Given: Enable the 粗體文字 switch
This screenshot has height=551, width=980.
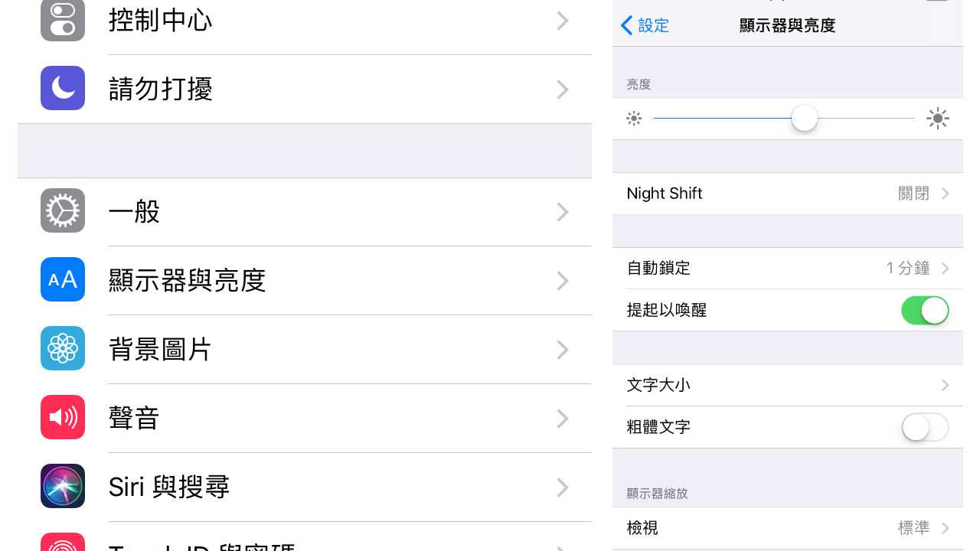Looking at the screenshot, I should coord(925,427).
